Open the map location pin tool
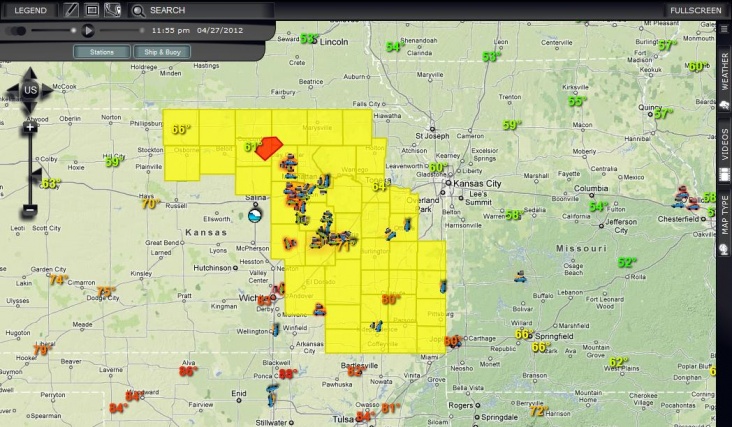The width and height of the screenshot is (732, 427). pyautogui.click(x=113, y=10)
